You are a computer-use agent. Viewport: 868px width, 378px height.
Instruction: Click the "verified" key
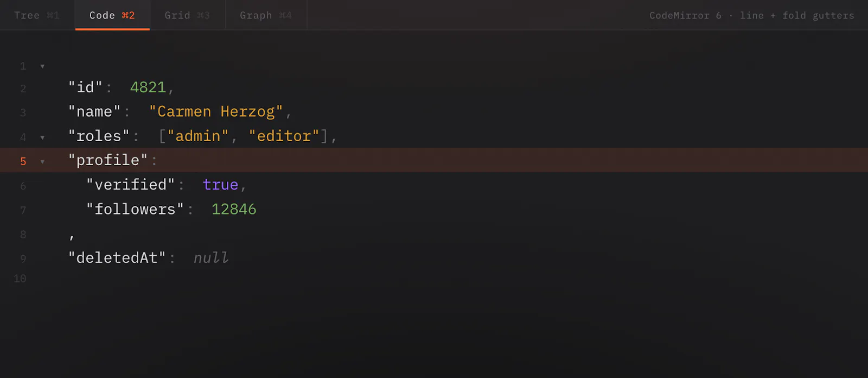pyautogui.click(x=131, y=185)
